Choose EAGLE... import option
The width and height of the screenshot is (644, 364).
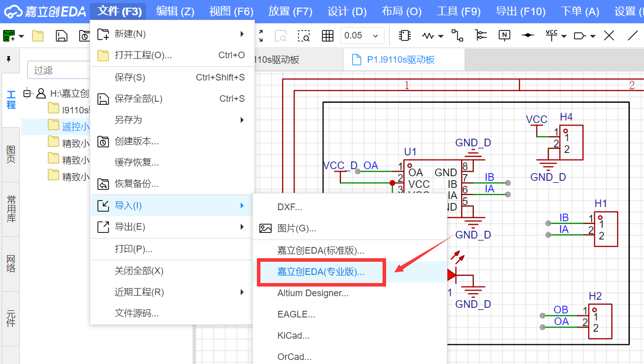click(x=350, y=314)
